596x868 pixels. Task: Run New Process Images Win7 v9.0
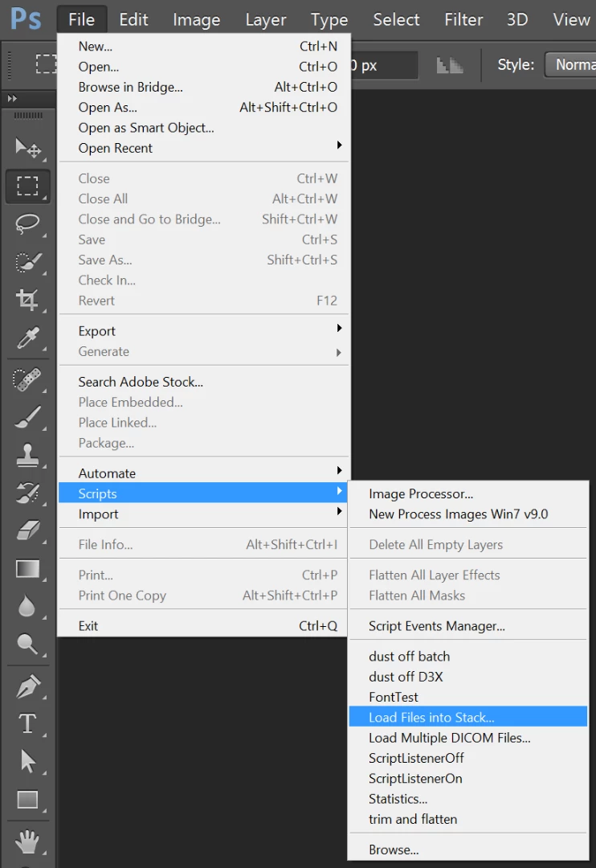tap(468, 514)
